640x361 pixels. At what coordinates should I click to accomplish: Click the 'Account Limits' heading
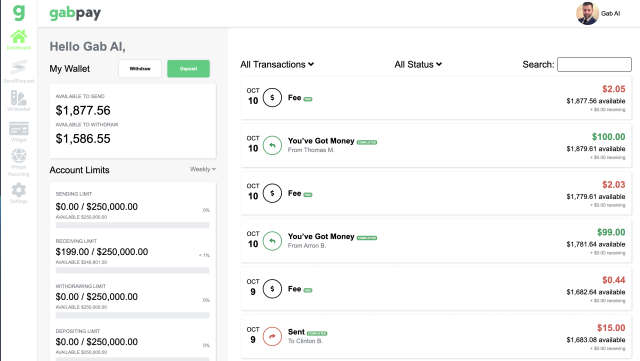(79, 170)
